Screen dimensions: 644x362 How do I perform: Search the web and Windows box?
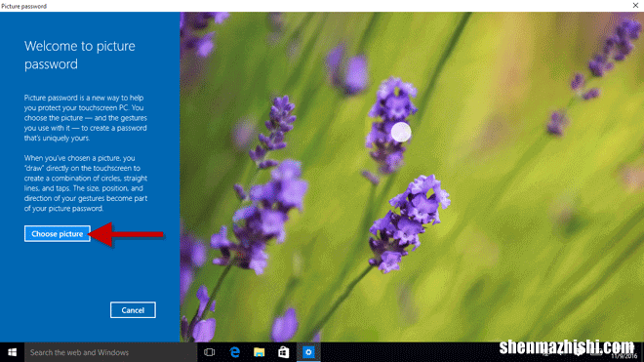click(110, 352)
